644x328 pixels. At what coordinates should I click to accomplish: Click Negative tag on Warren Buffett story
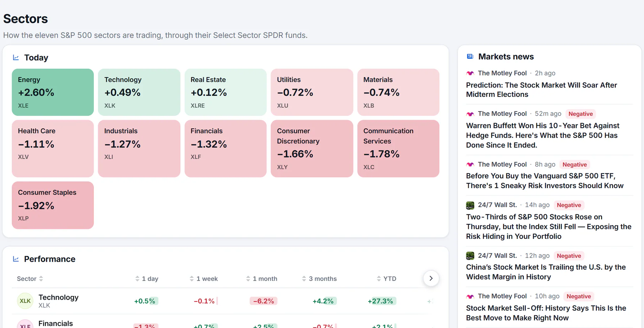(580, 114)
